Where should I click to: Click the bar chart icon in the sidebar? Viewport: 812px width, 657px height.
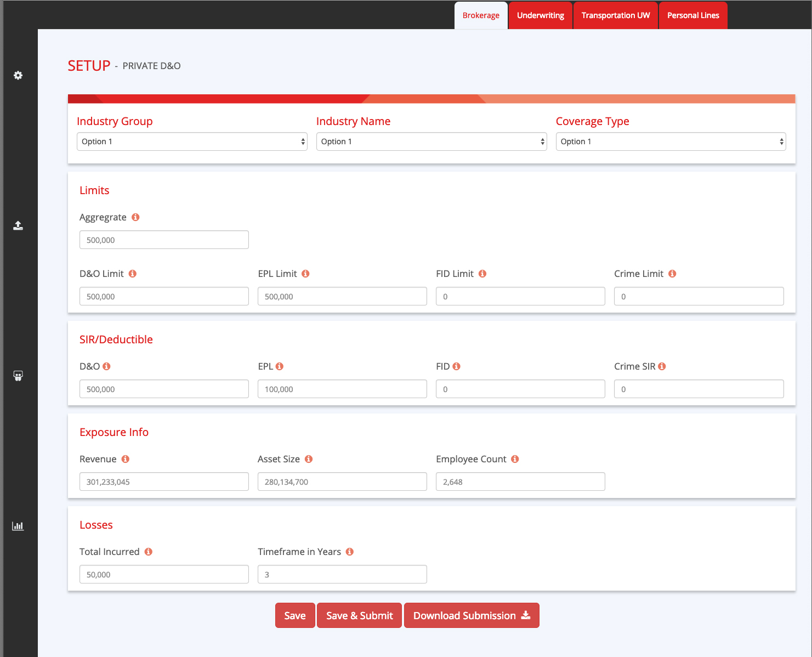[x=18, y=526]
